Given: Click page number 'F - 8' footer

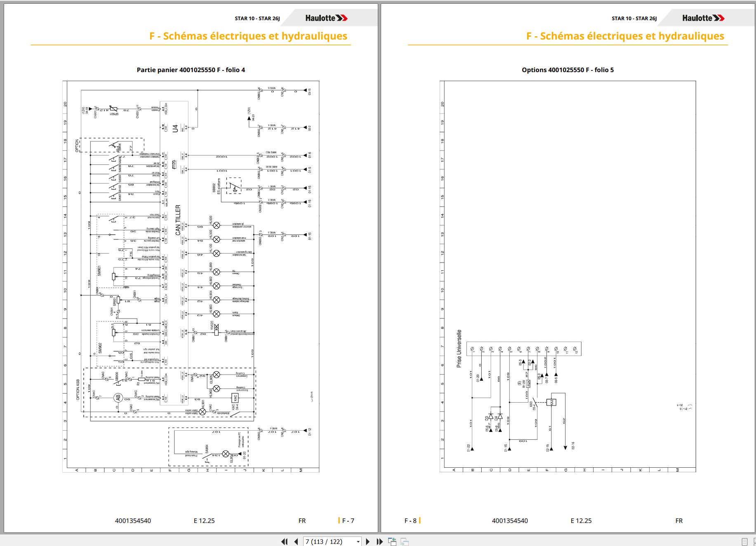Looking at the screenshot, I should pos(410,520).
